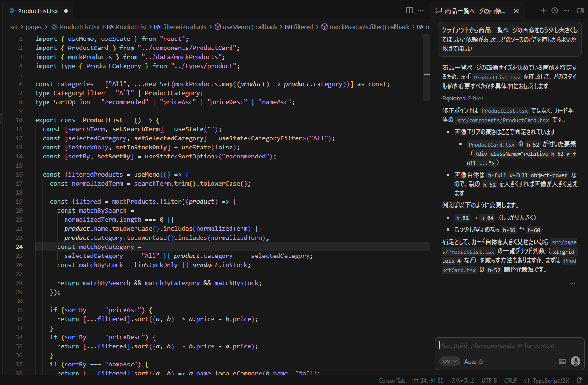
Task: Click the UTF-8 encoding indicator
Action: click(489, 380)
